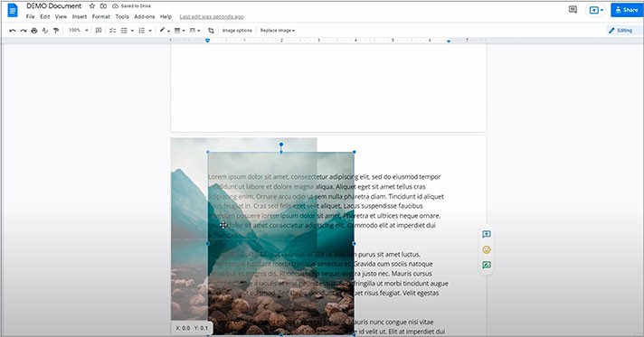Screen dimensions: 644x337
Task: Set the image border dash style
Action: click(x=193, y=31)
